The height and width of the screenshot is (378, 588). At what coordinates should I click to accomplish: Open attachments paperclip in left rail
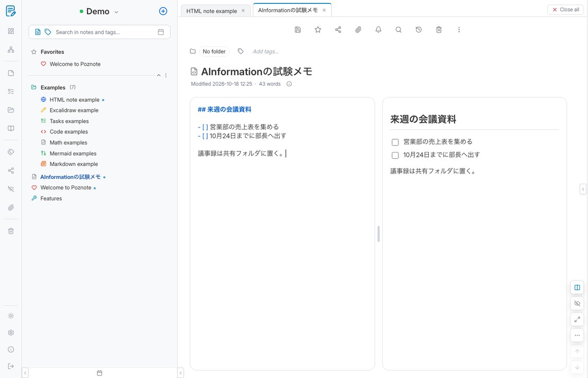[x=11, y=207]
